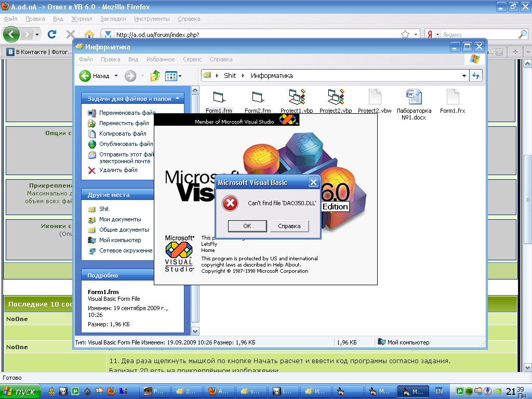Click the Up folder icon in Explorer
Screen dimensions: 532x399
(x=155, y=76)
